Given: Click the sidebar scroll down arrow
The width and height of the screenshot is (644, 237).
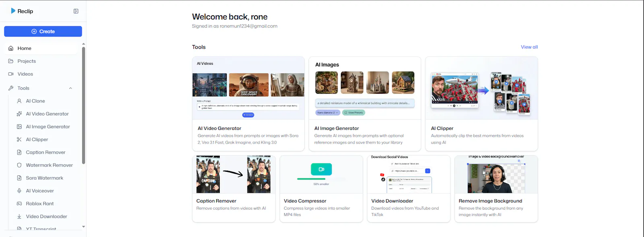Looking at the screenshot, I should [x=83, y=227].
